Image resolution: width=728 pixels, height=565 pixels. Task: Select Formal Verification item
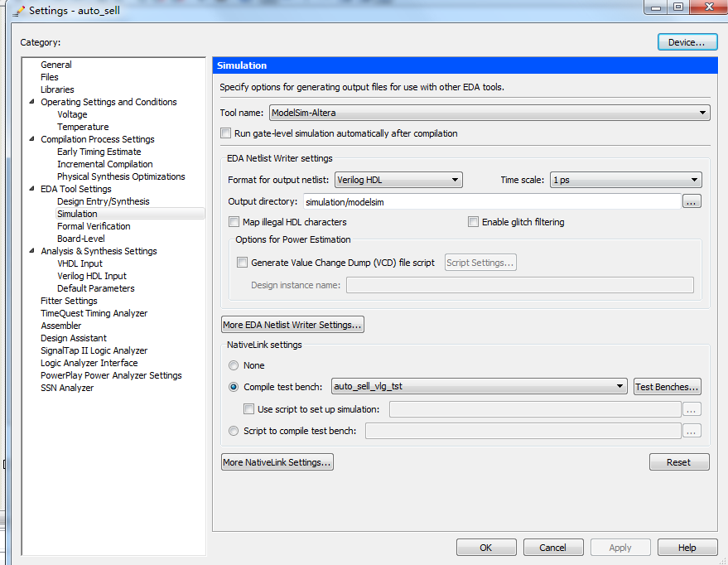(x=94, y=226)
